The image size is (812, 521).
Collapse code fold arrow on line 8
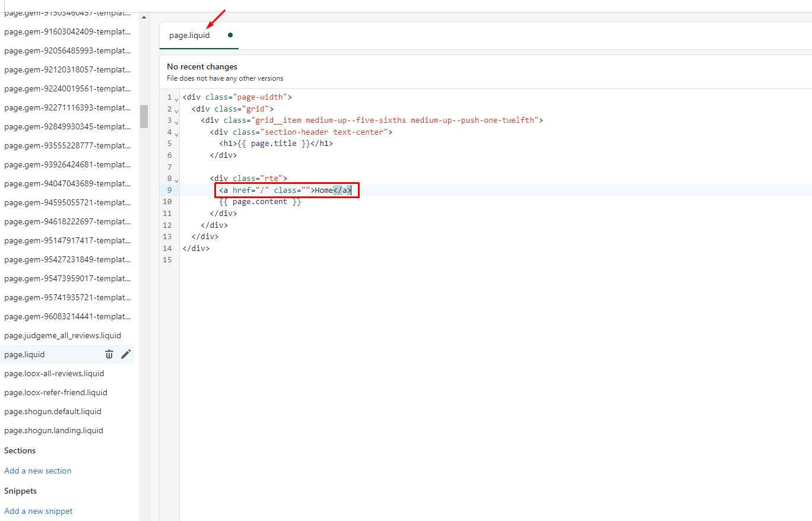click(176, 180)
